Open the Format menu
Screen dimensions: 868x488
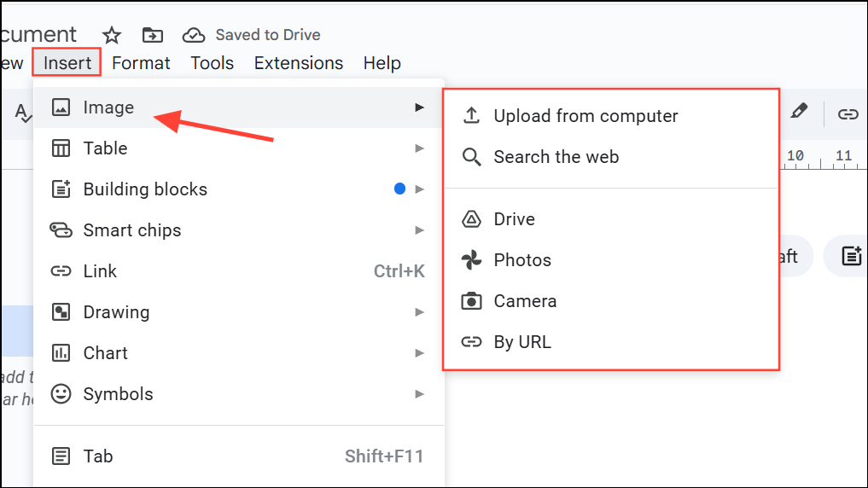click(141, 63)
